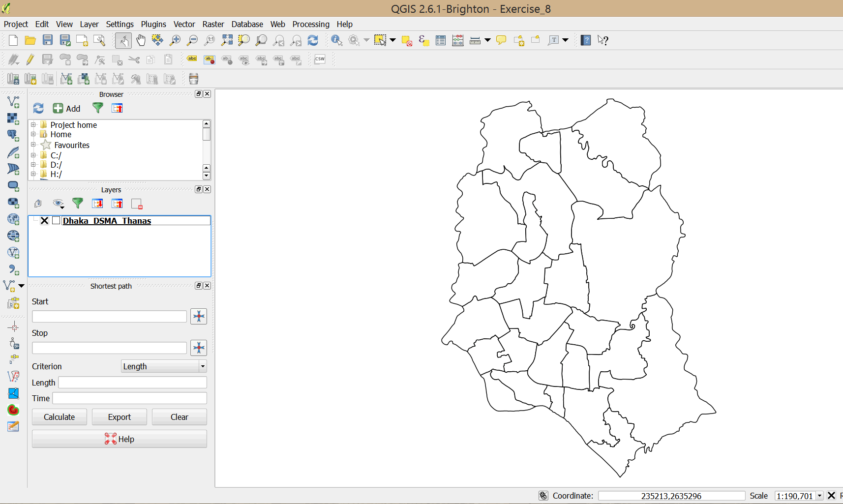Toggle extents display icon beside Coordinate
The width and height of the screenshot is (843, 504).
click(x=543, y=496)
